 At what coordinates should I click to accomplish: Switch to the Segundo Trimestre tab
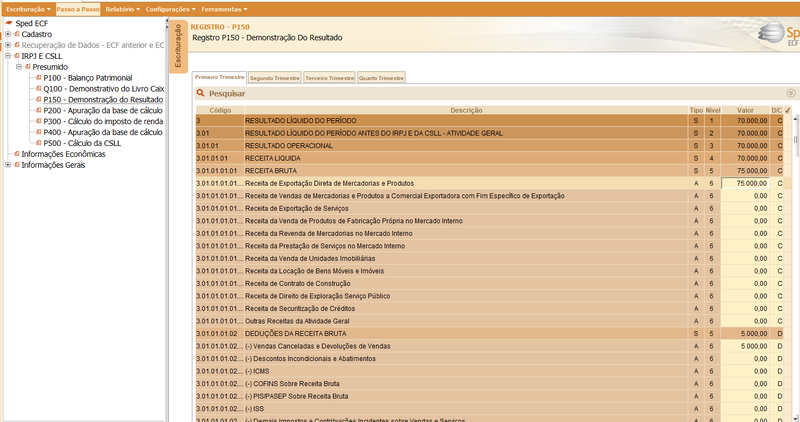[x=274, y=78]
